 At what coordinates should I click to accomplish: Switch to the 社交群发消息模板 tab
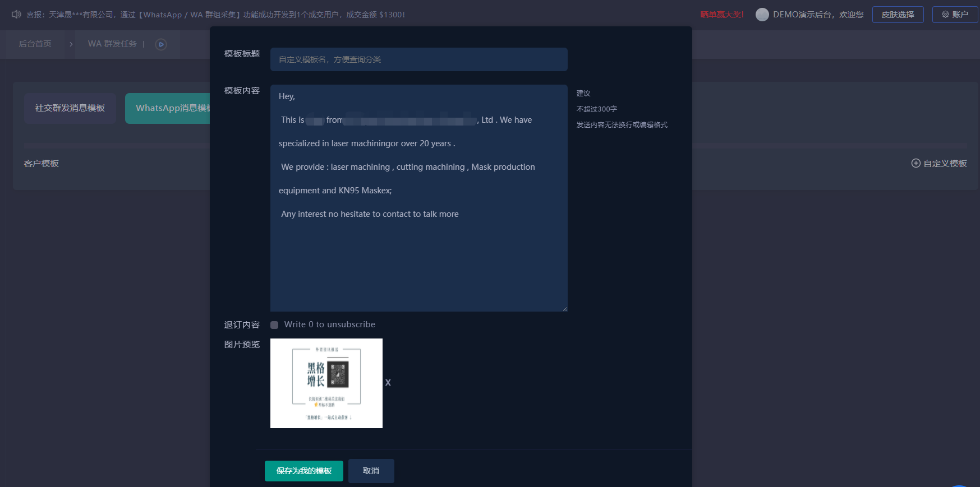(70, 108)
